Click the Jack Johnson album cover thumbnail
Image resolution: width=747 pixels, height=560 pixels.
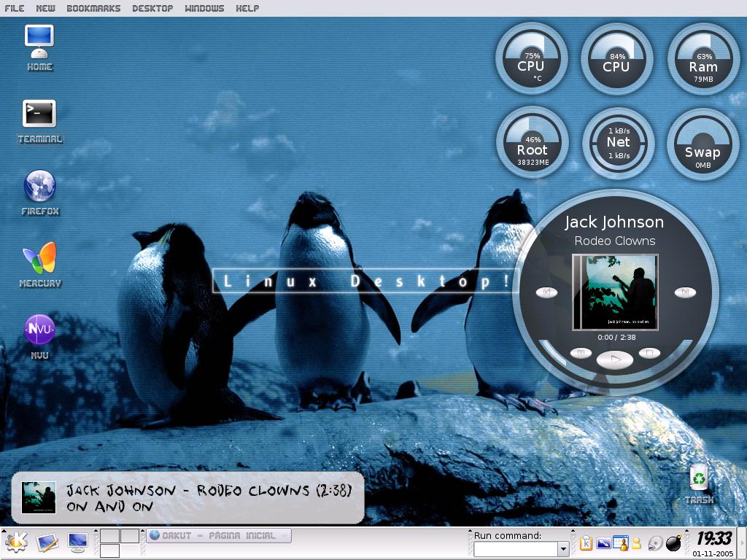(x=39, y=497)
